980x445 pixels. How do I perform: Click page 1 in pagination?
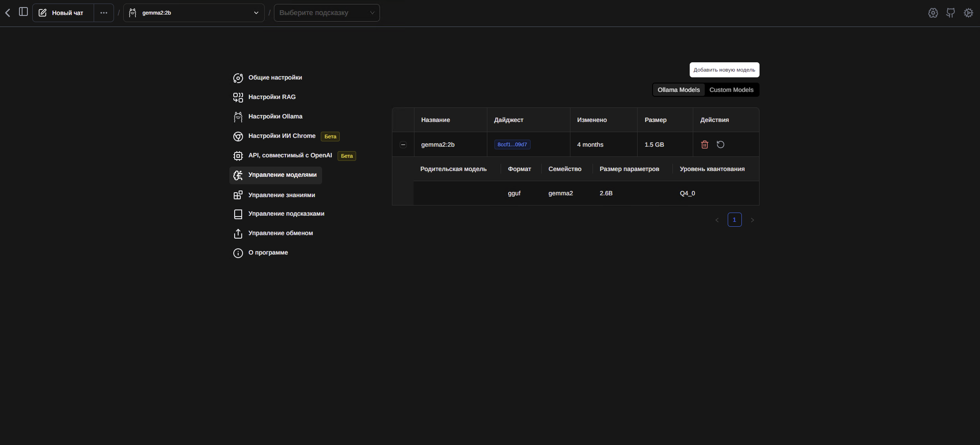734,220
